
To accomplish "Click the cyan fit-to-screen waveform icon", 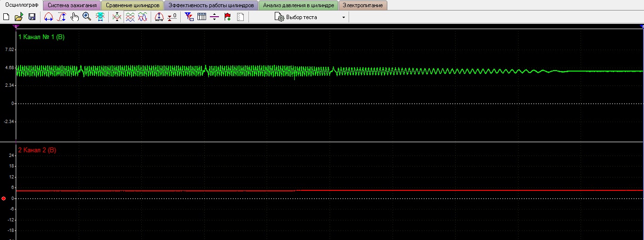I will (x=100, y=17).
